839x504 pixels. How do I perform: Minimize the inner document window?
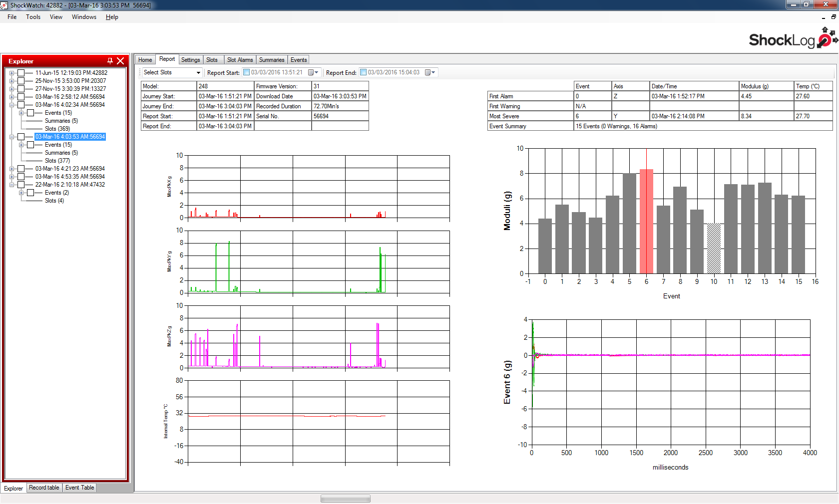click(824, 17)
